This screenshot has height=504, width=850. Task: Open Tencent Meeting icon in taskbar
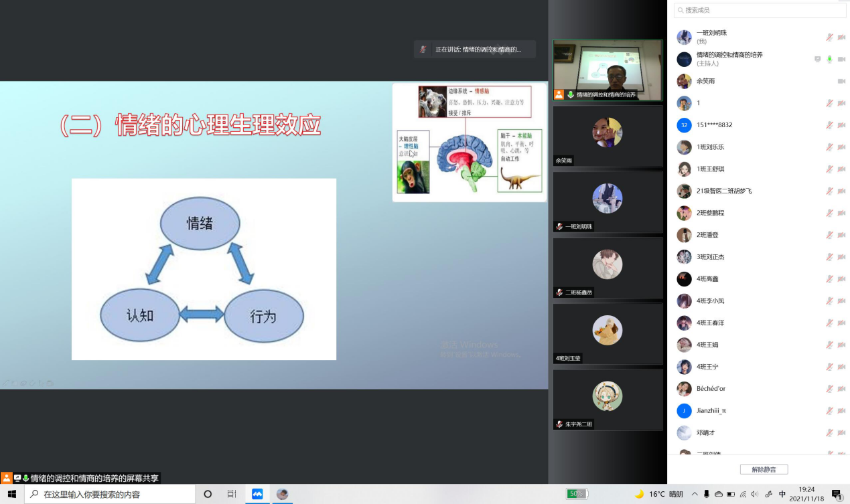257,494
